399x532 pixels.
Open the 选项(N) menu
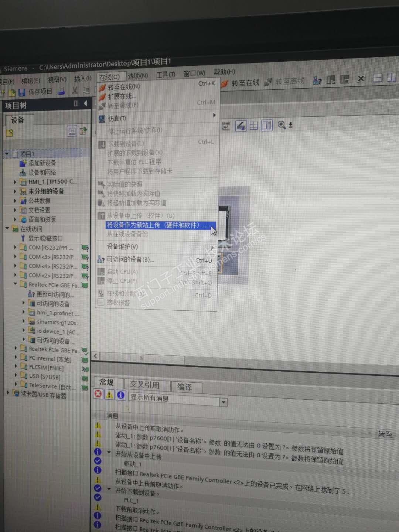(138, 76)
